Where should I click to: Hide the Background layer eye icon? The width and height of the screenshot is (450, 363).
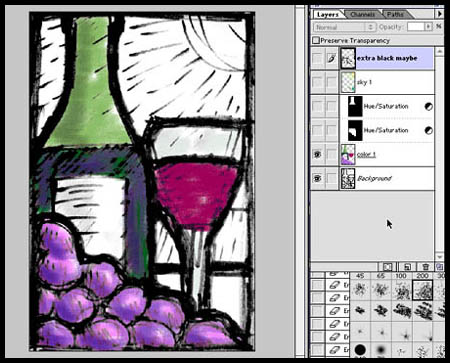(317, 178)
